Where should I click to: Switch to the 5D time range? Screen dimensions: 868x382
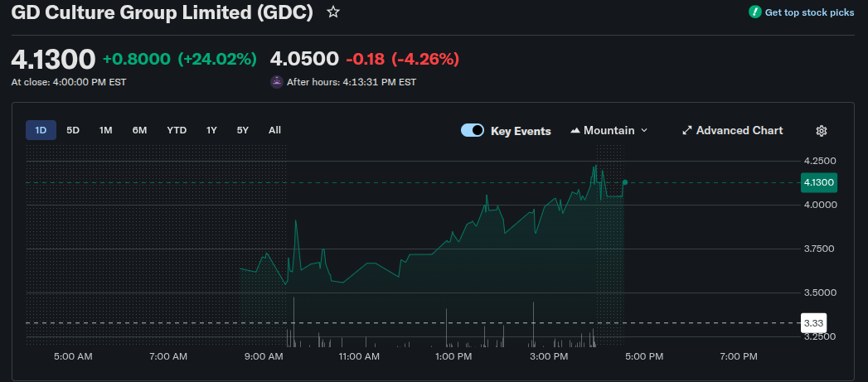click(x=73, y=130)
